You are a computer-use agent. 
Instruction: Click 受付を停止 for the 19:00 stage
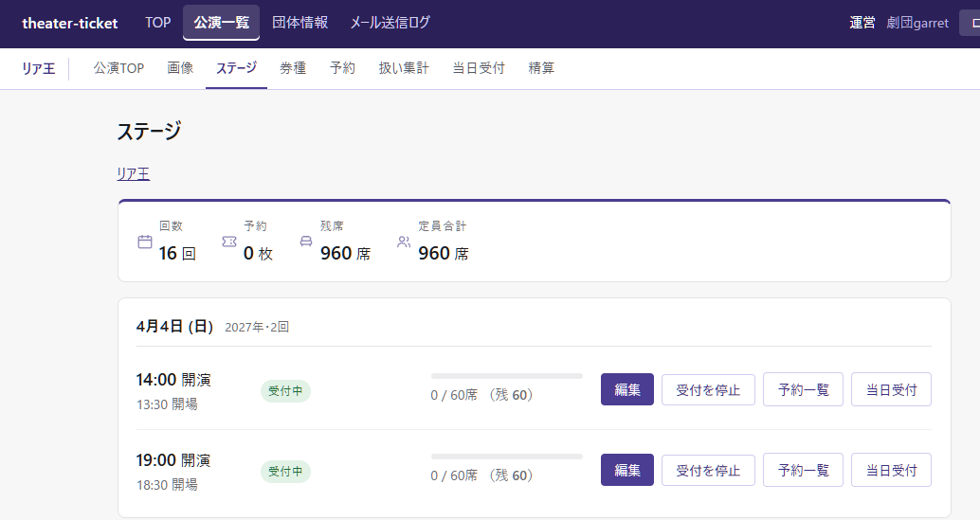coord(708,470)
